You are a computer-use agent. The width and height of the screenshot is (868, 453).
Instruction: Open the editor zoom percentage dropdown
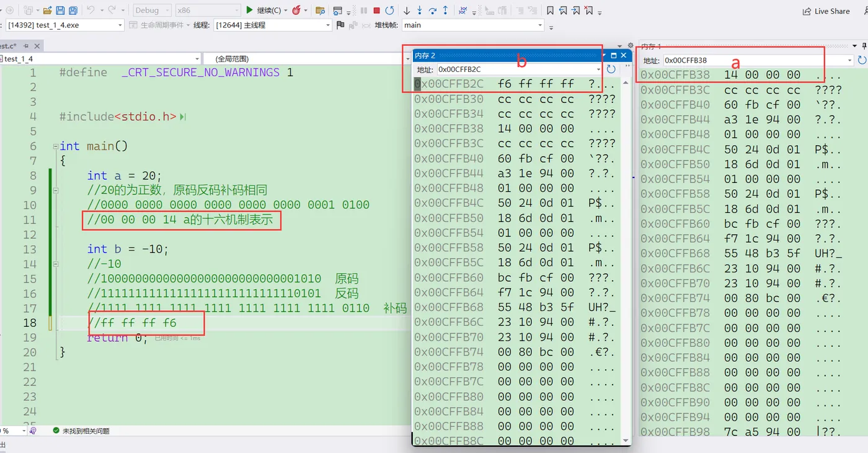click(x=24, y=431)
